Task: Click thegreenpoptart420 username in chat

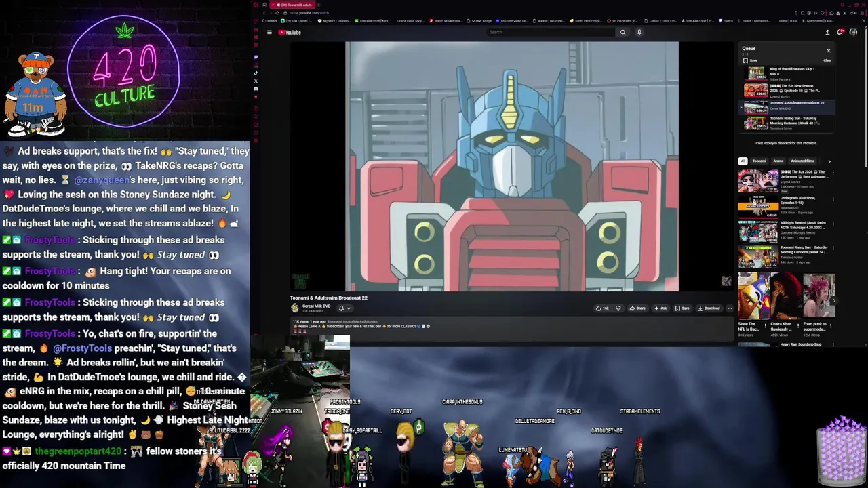Action: pos(77,451)
